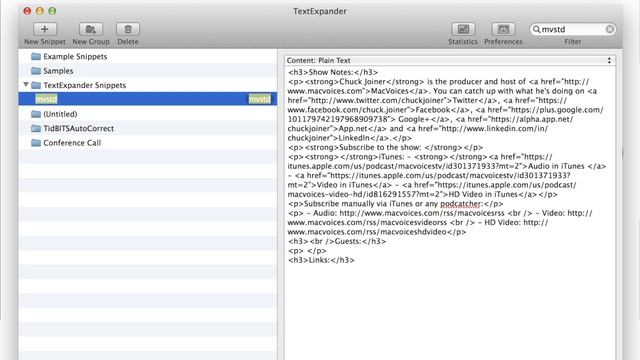Viewport: 640px width, 360px height.
Task: Click the TextExpander Snippets folder icon
Action: coord(36,85)
